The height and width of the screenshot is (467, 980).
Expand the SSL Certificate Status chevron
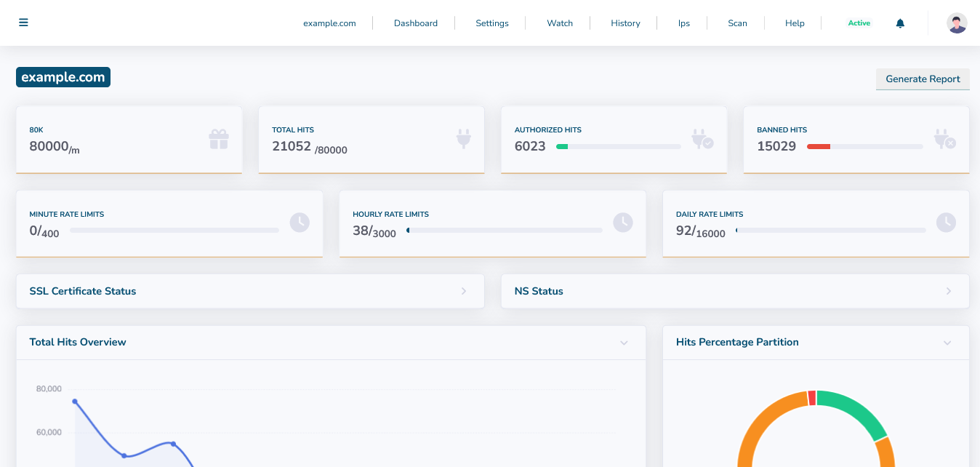coord(464,291)
